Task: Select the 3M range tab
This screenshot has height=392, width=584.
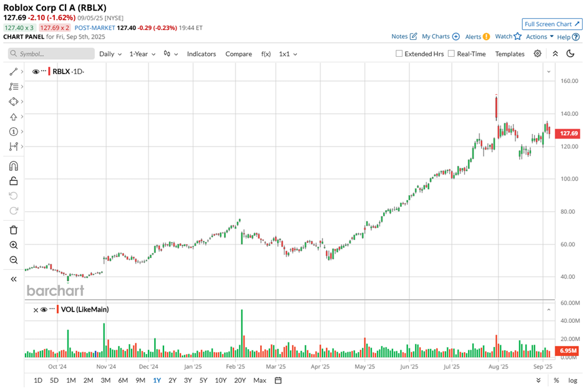Action: click(x=105, y=380)
